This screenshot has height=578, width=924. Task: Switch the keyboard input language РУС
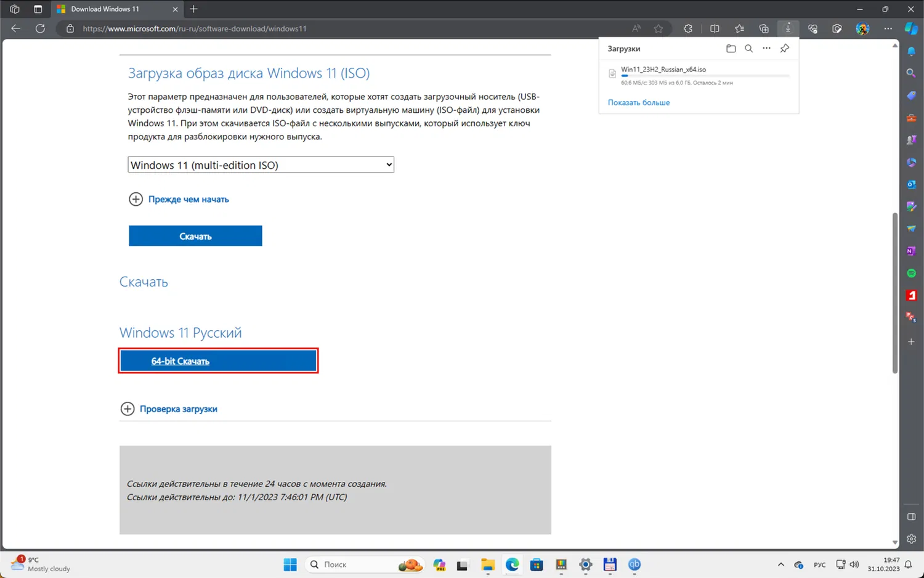coord(819,564)
